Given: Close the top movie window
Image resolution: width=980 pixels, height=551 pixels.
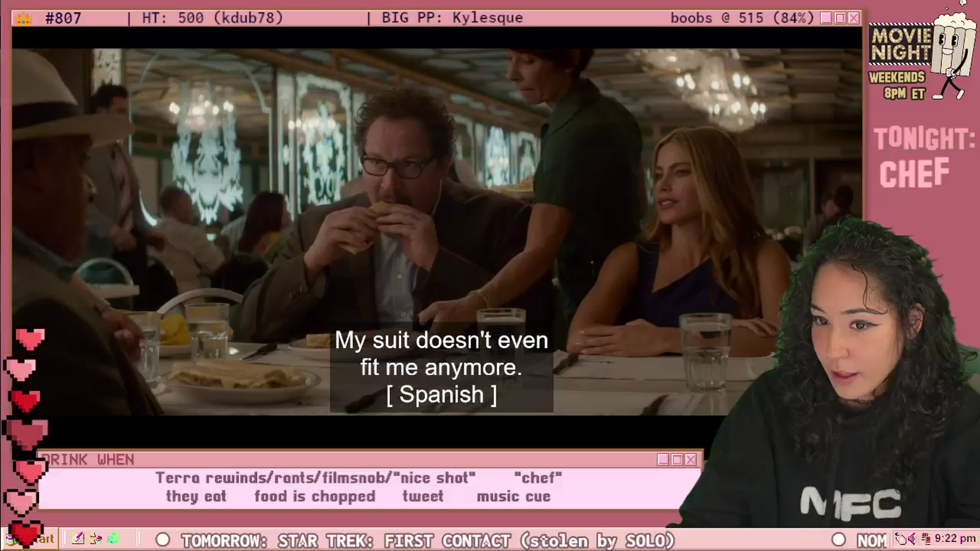Looking at the screenshot, I should 854,18.
